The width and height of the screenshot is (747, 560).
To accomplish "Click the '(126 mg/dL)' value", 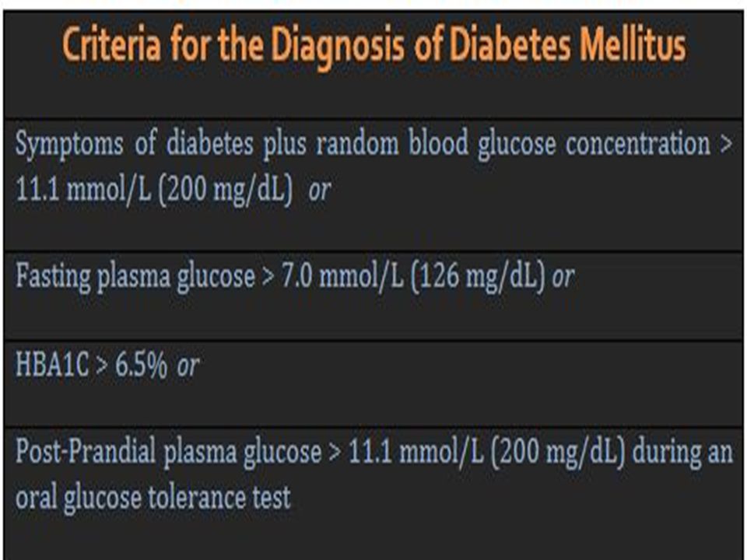I will 477,276.
